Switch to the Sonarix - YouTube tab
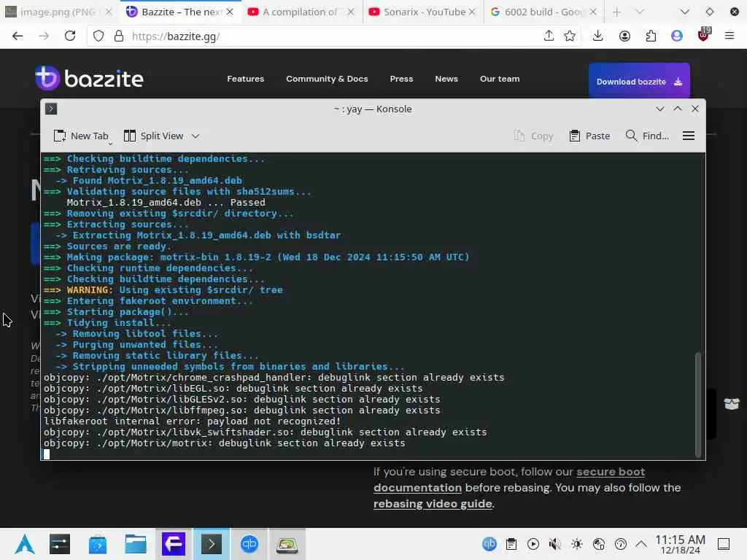The height and width of the screenshot is (560, 747). [421, 12]
